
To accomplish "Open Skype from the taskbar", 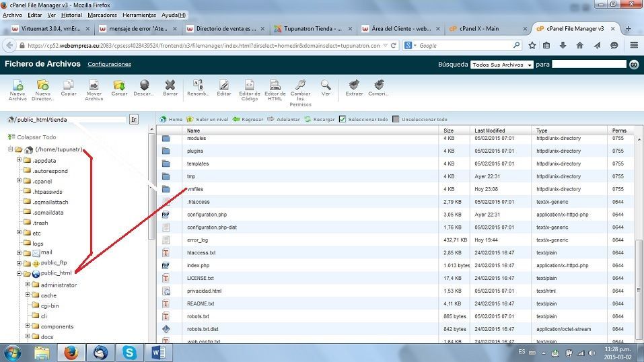I will [x=129, y=353].
